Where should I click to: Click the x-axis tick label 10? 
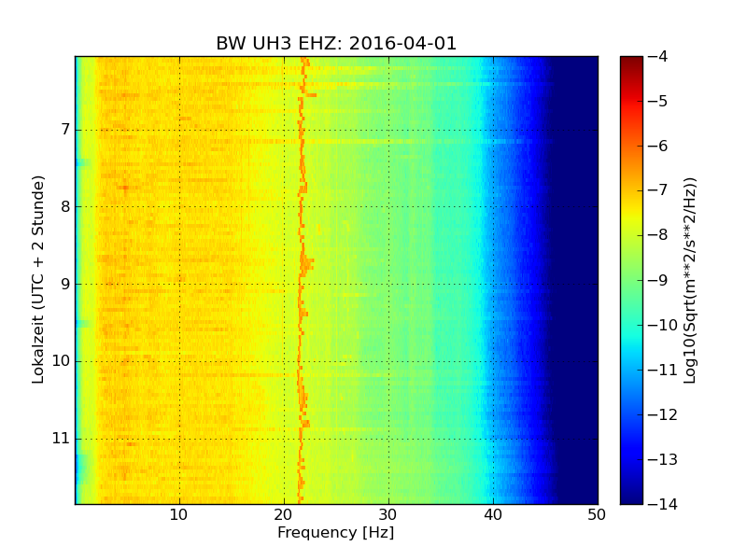[179, 515]
